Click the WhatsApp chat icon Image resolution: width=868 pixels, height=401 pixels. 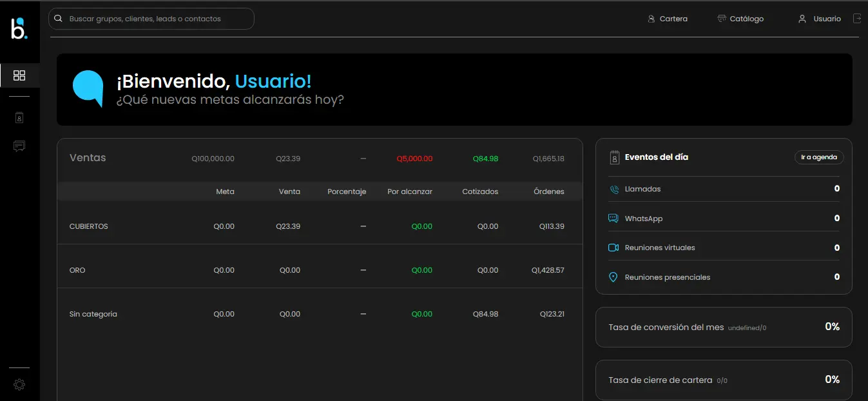coord(613,219)
